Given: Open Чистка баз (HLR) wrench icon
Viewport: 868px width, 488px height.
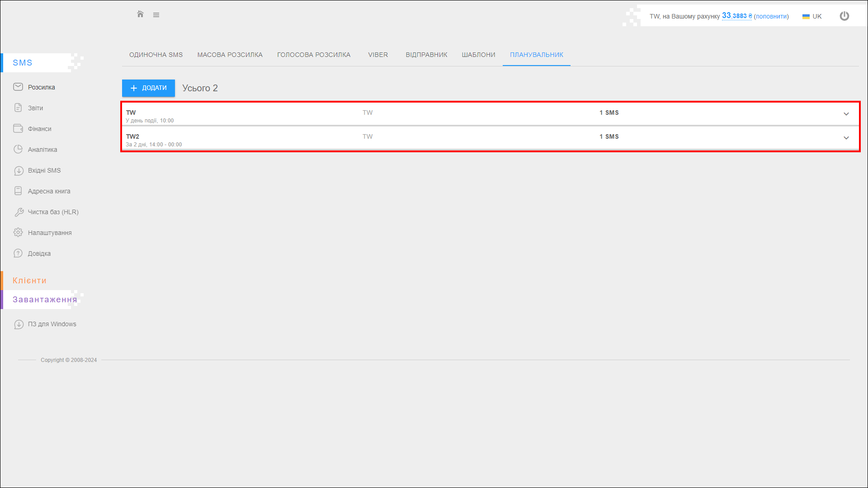Looking at the screenshot, I should pos(19,212).
